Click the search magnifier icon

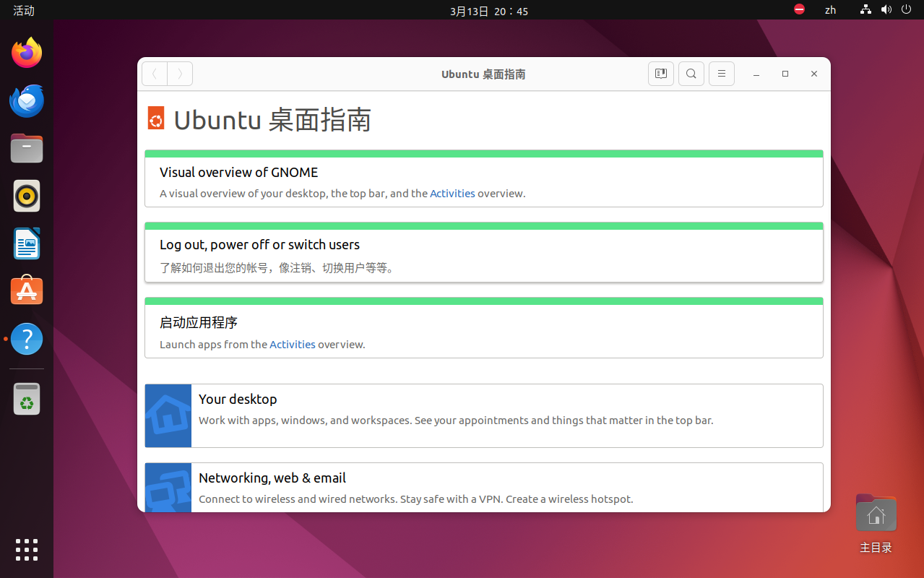pos(691,74)
